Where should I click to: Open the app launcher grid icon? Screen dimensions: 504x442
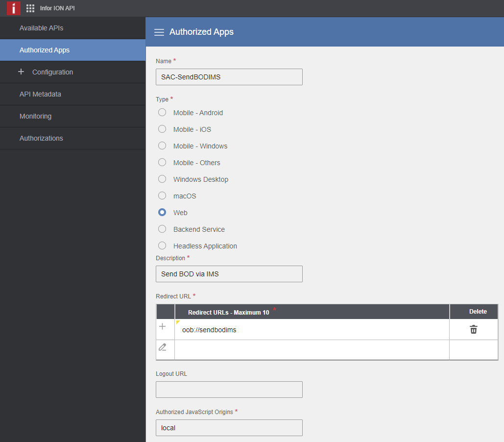pyautogui.click(x=30, y=8)
